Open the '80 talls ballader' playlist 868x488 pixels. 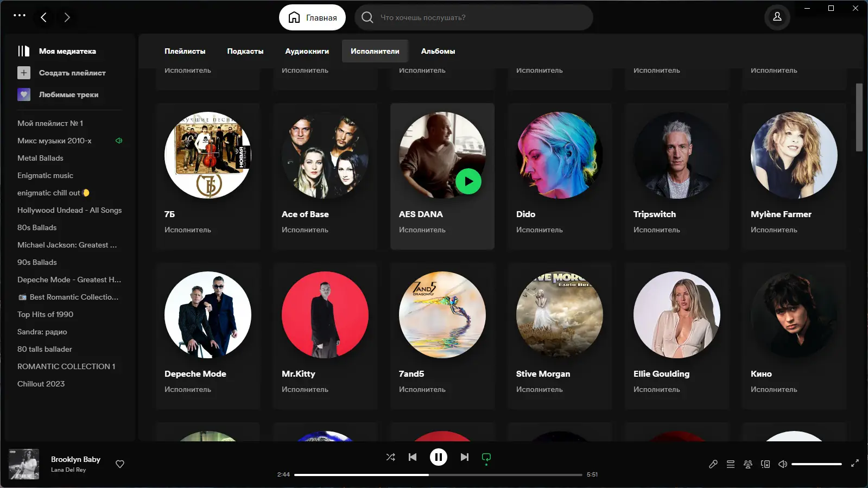pyautogui.click(x=45, y=349)
